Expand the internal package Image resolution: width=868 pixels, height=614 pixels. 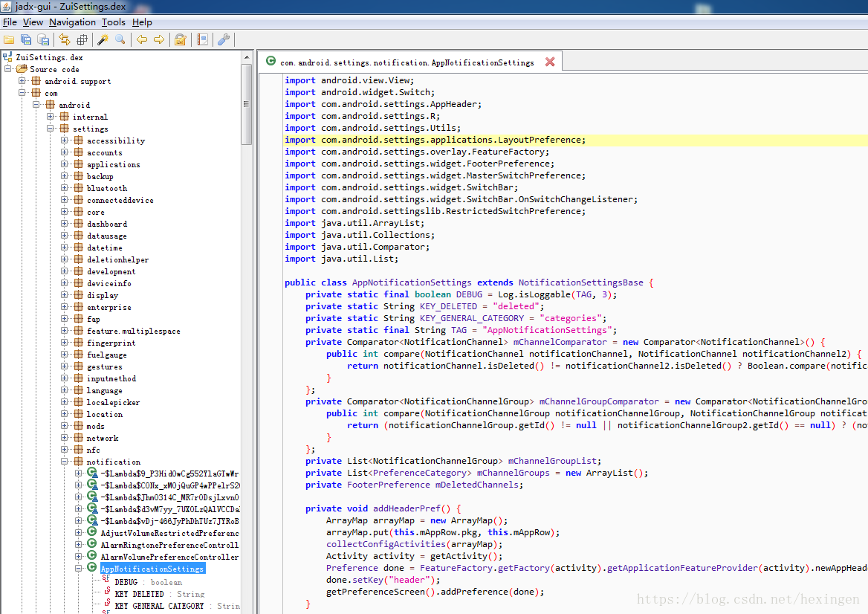(x=51, y=117)
